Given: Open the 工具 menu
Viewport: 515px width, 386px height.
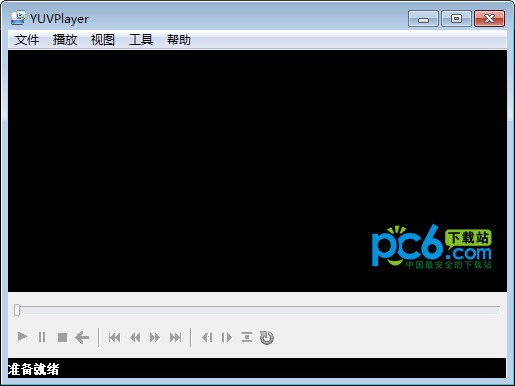Looking at the screenshot, I should [141, 40].
